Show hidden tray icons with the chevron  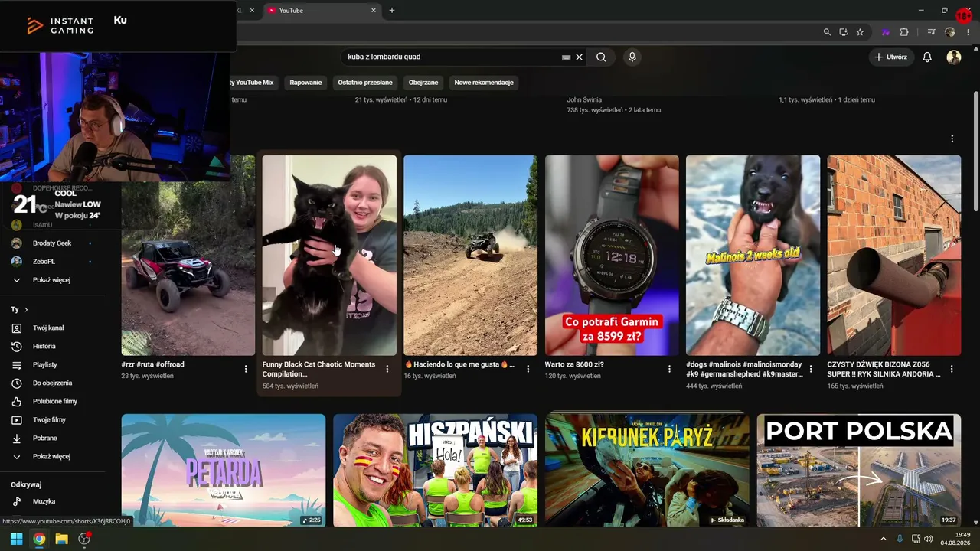click(883, 539)
